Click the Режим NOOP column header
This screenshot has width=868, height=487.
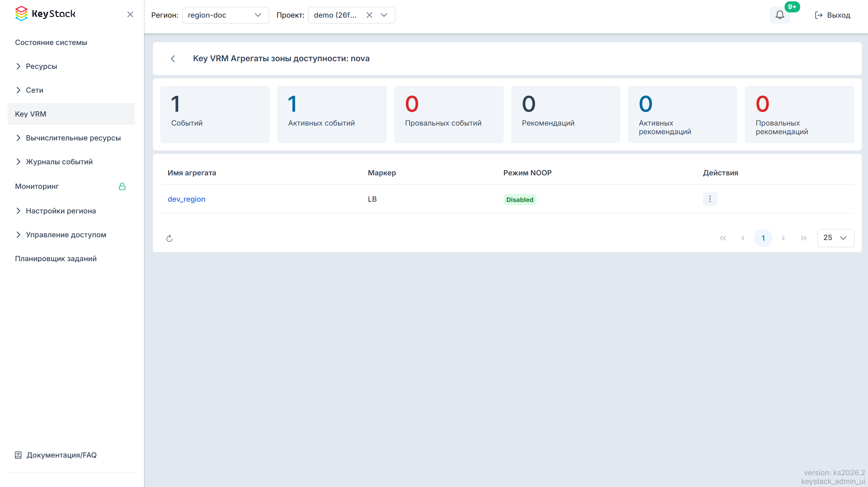pos(527,173)
